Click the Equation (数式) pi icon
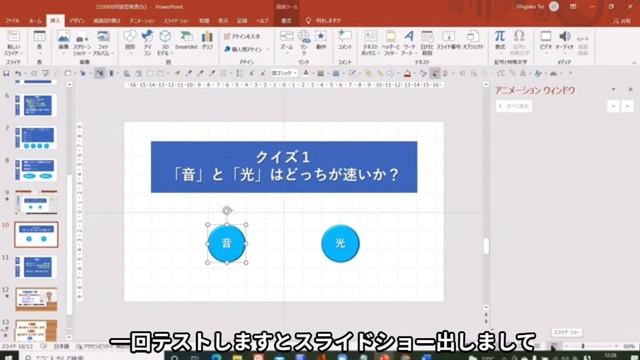640x360 pixels. point(500,40)
